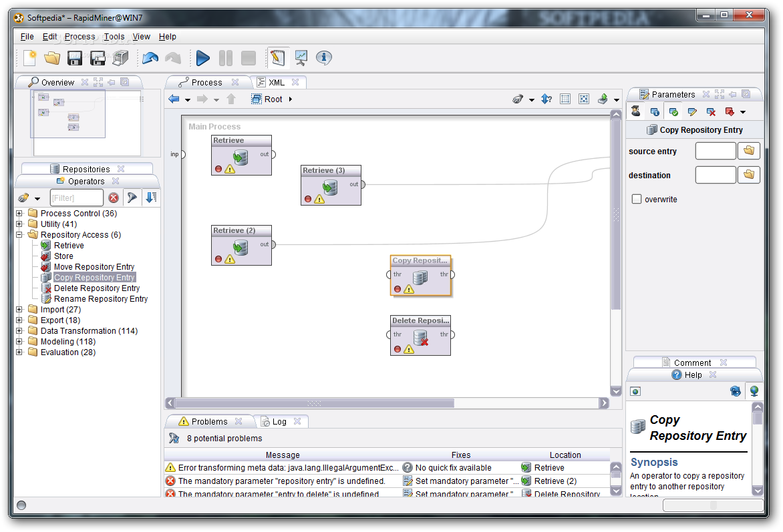Click the operator view options wrench icon

(23, 198)
